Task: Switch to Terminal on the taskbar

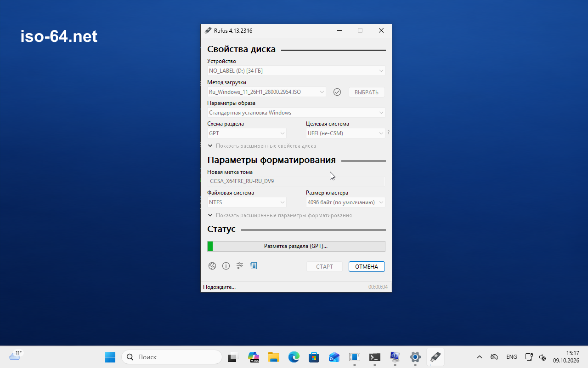Action: tap(375, 357)
